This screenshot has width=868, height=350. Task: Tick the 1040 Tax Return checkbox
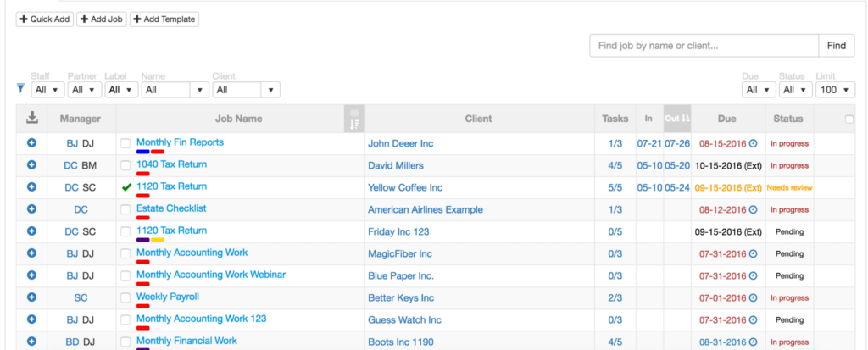click(126, 165)
